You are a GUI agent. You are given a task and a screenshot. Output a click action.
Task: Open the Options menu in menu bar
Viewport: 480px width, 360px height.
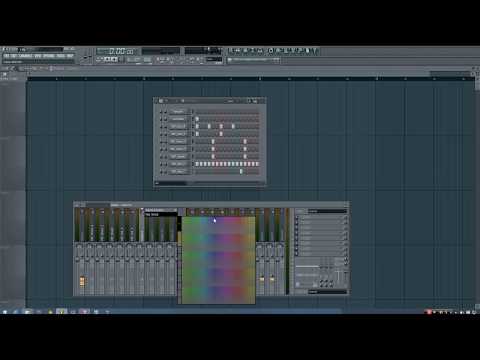point(49,56)
